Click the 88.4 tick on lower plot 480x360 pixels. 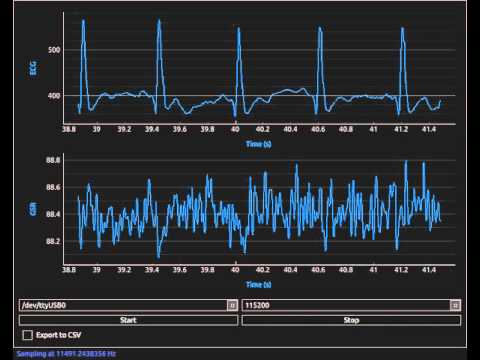53,214
